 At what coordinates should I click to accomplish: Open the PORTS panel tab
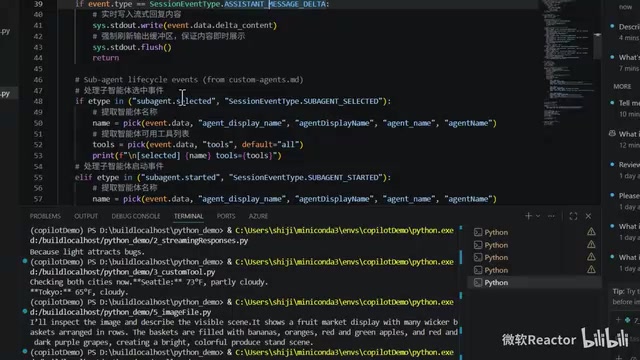[226, 216]
